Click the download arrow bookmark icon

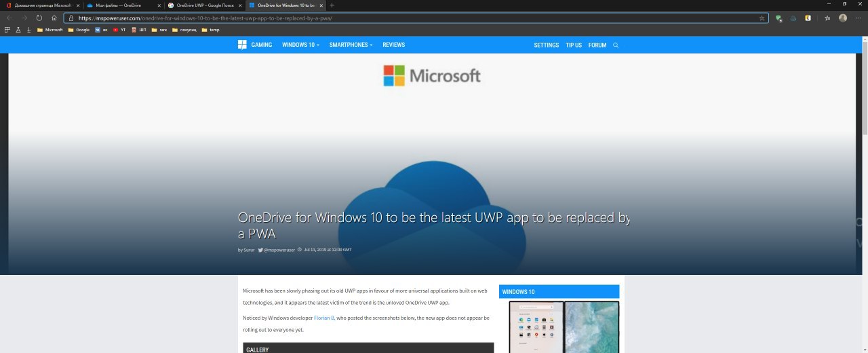click(x=29, y=30)
